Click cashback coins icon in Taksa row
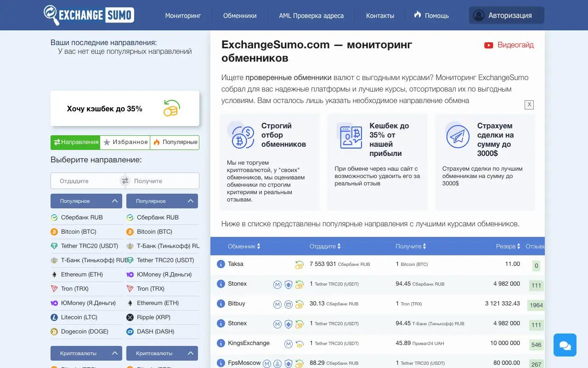Image resolution: width=588 pixels, height=368 pixels. pyautogui.click(x=299, y=264)
